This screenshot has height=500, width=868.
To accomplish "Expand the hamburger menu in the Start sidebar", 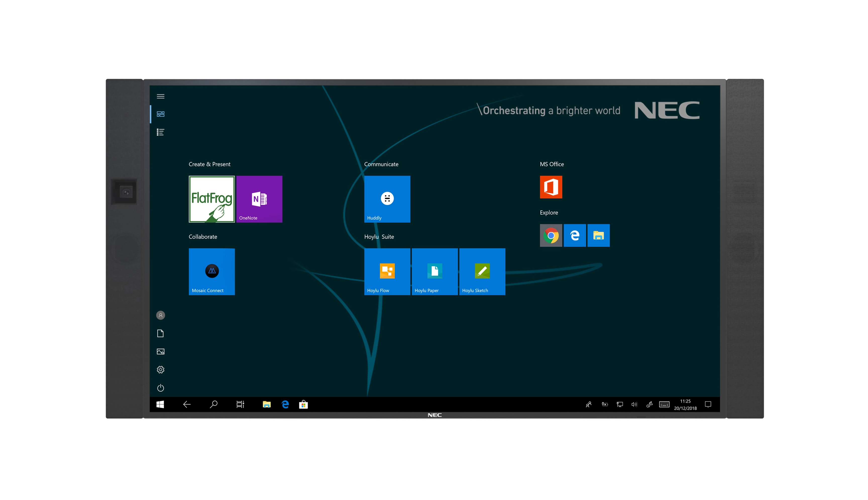I will click(x=160, y=96).
